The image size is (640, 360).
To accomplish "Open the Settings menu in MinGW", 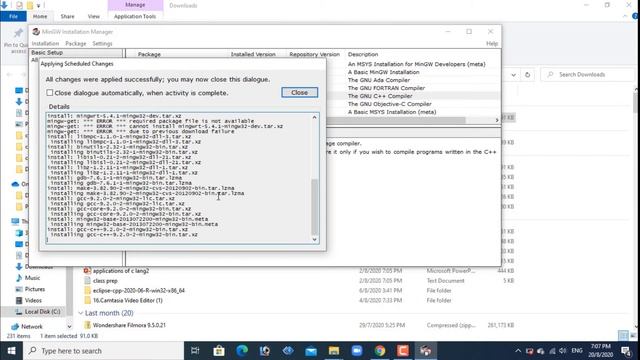I will [102, 43].
